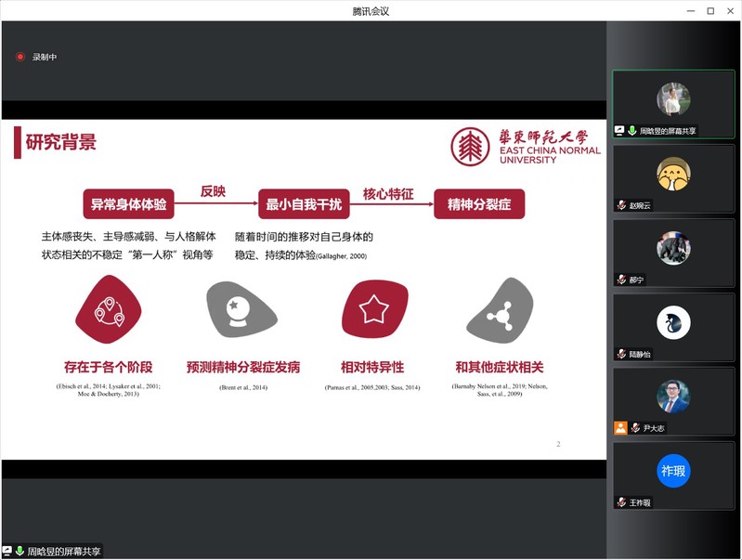The height and width of the screenshot is (560, 742).
Task: Click the East China Normal University logo
Action: click(x=526, y=147)
